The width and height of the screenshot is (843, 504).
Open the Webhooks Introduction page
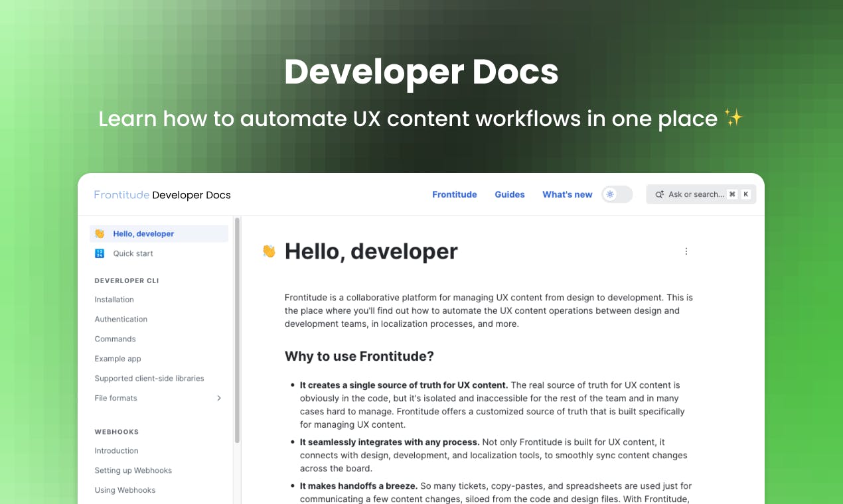pos(116,451)
